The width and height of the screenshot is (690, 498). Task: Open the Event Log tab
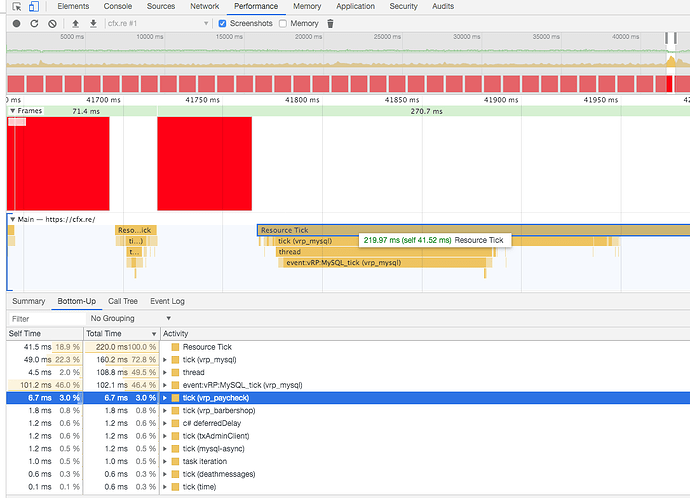coord(167,301)
